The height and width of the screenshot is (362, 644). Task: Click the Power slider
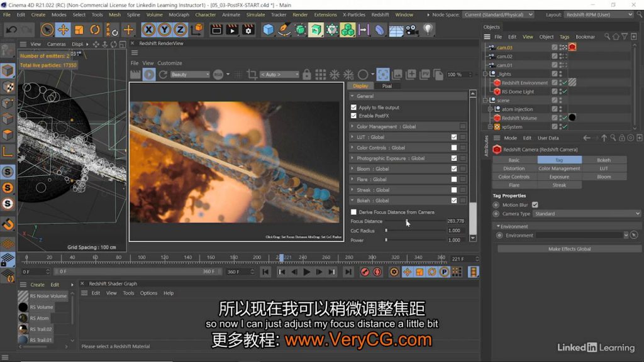click(415, 240)
